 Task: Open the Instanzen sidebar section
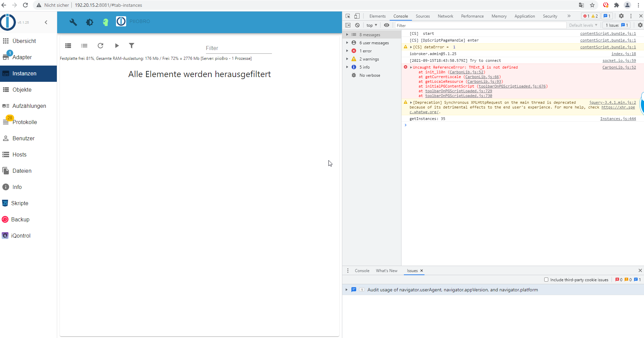(25, 73)
